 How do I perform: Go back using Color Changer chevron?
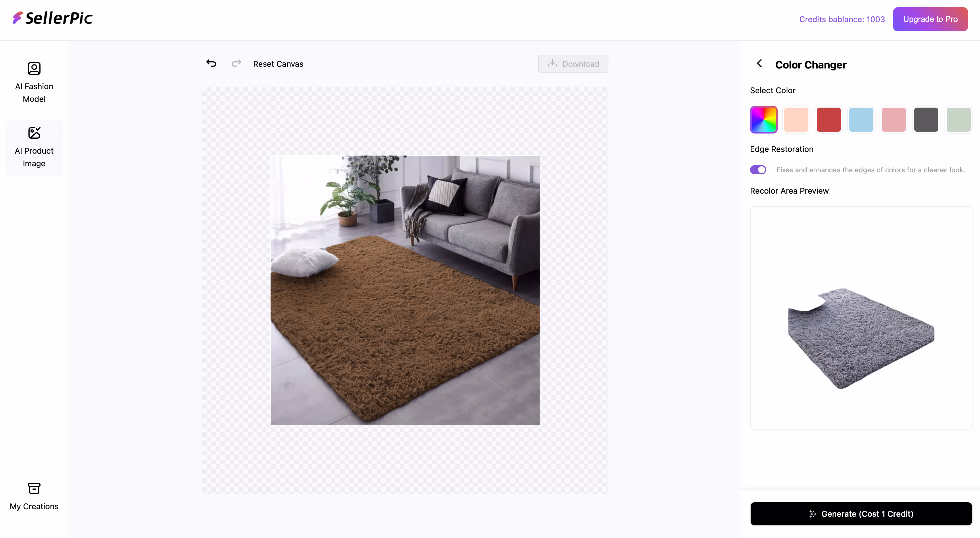tap(759, 64)
